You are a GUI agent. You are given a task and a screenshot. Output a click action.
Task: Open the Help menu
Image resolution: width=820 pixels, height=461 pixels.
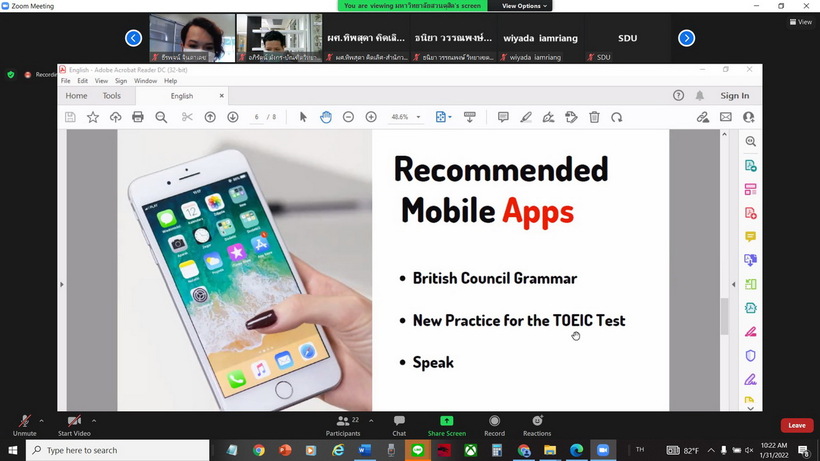pos(170,81)
